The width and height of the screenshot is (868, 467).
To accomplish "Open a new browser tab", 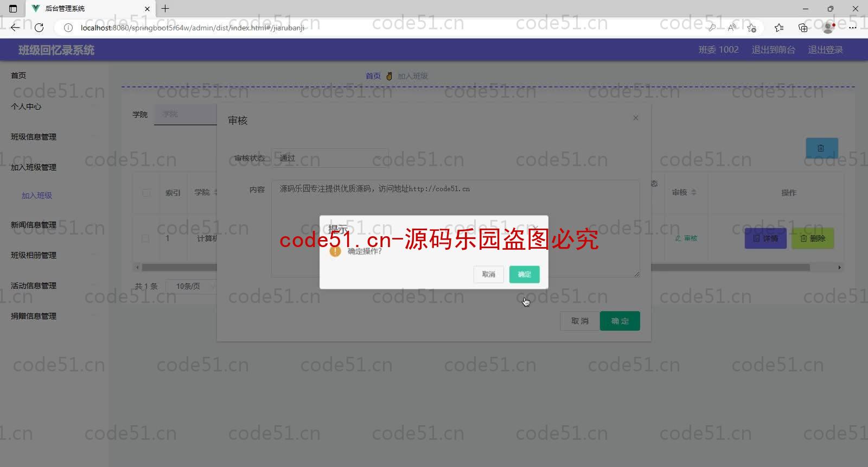I will pyautogui.click(x=165, y=9).
